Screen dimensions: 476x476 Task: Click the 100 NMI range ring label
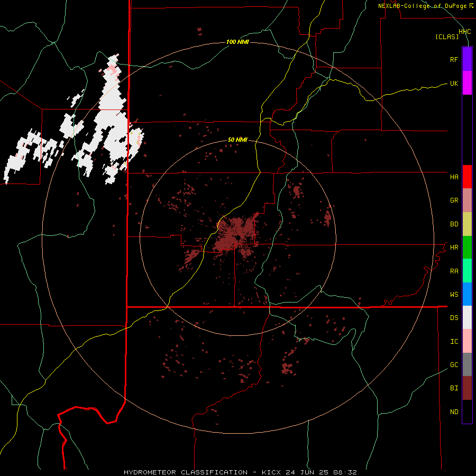[x=237, y=42]
